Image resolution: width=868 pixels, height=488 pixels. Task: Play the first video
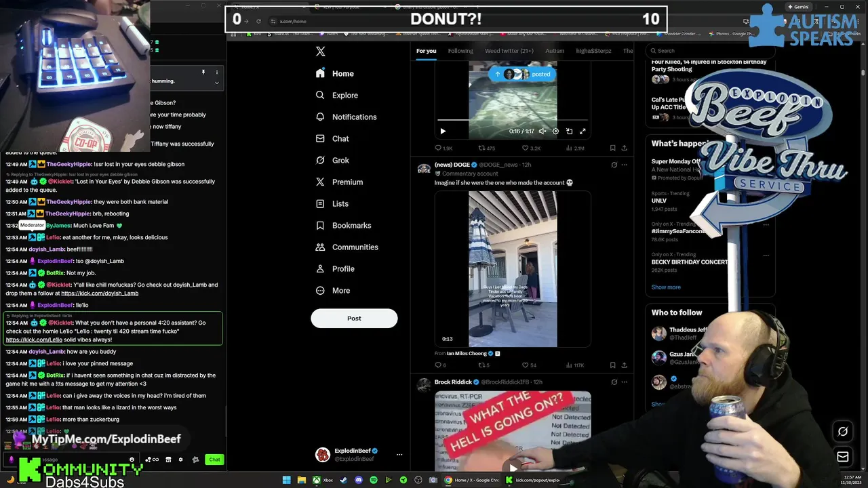point(443,131)
